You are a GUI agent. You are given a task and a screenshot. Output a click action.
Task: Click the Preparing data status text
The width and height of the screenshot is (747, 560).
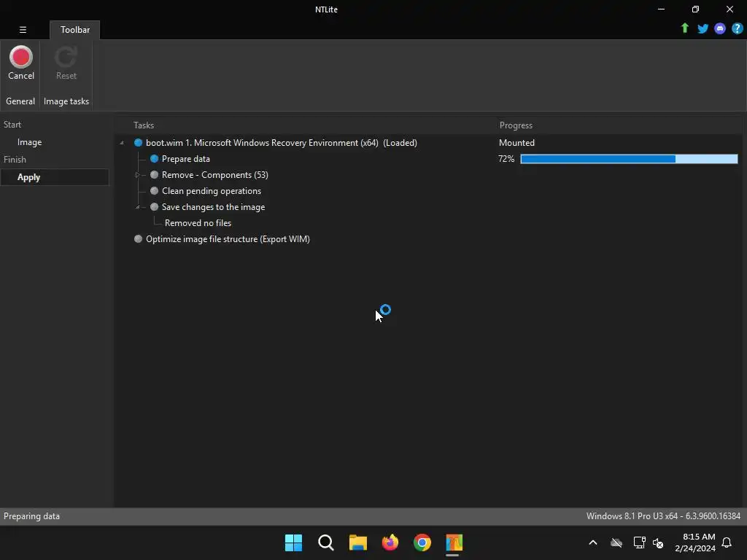click(31, 516)
